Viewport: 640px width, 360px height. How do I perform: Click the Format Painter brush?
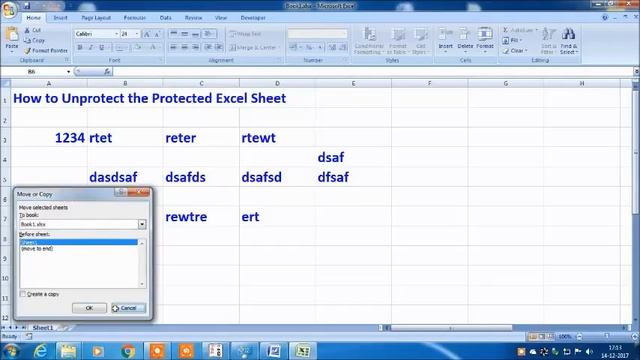46,51
